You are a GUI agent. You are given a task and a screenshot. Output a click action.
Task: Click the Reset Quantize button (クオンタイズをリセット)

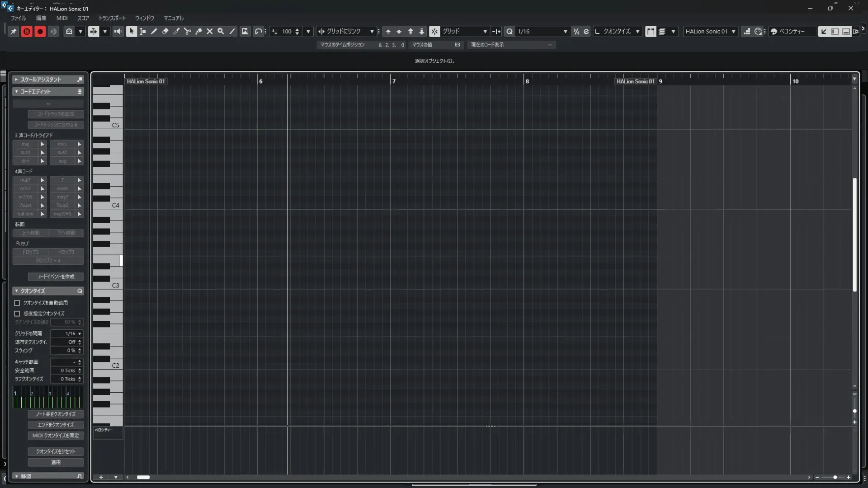(56, 451)
